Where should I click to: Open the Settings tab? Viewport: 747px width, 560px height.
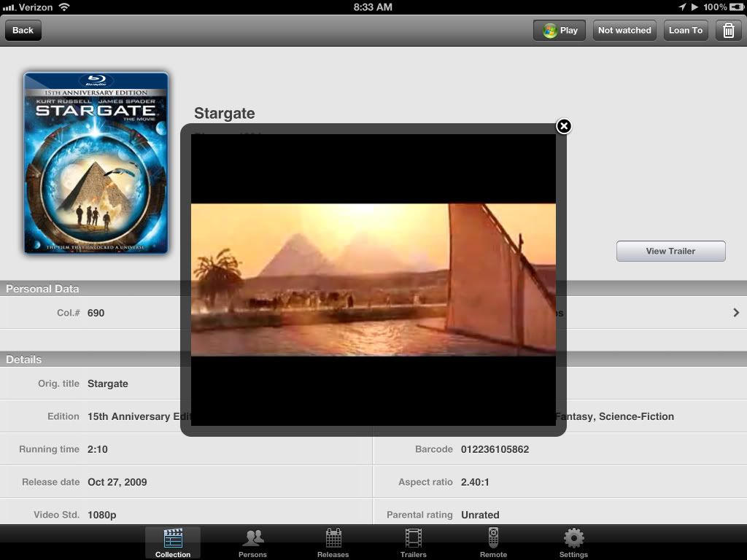click(573, 542)
